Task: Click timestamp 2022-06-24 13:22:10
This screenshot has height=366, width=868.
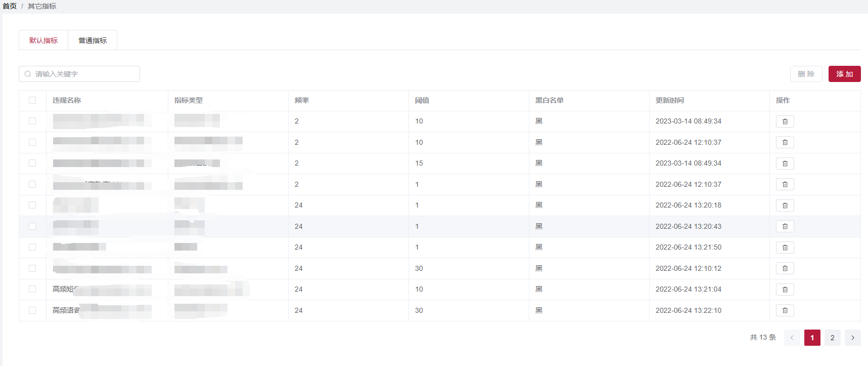Action: click(689, 310)
